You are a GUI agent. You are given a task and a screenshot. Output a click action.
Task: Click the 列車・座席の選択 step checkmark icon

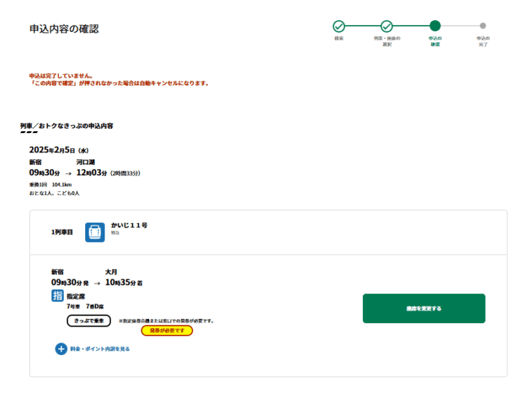[x=387, y=26]
